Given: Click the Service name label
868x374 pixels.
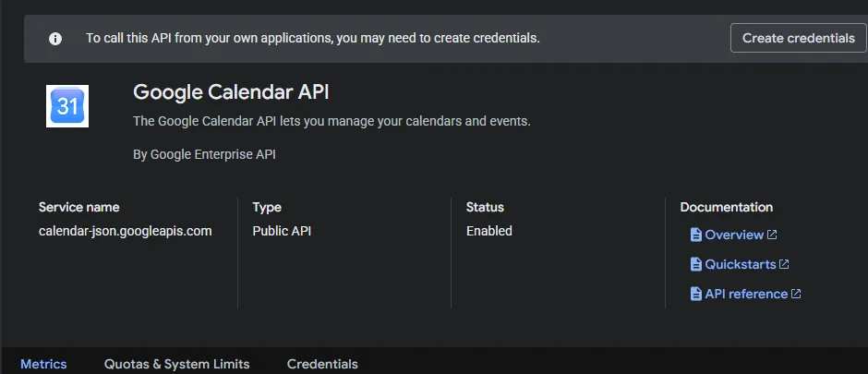Looking at the screenshot, I should (78, 208).
